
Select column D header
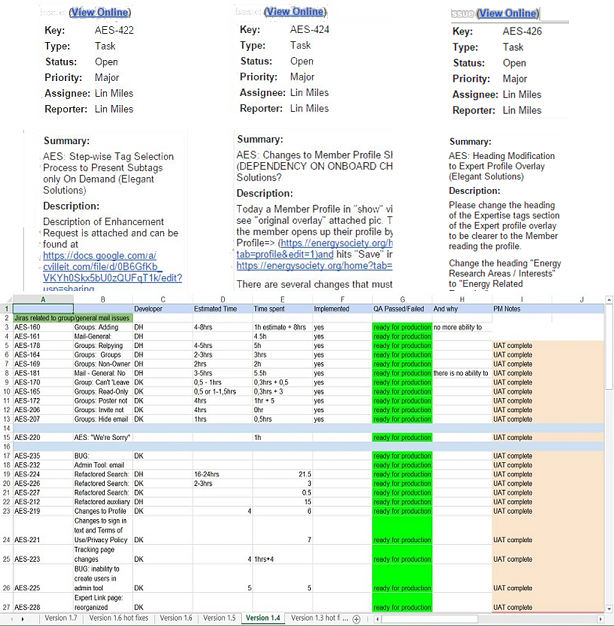coord(223,299)
